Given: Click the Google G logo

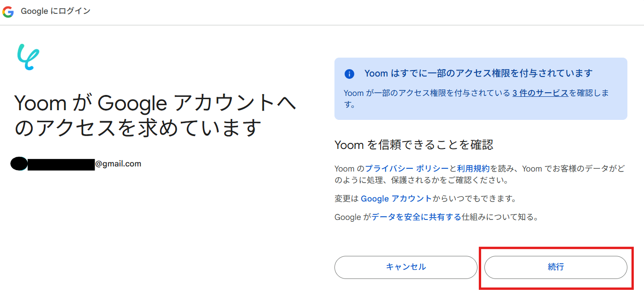Looking at the screenshot, I should point(8,12).
